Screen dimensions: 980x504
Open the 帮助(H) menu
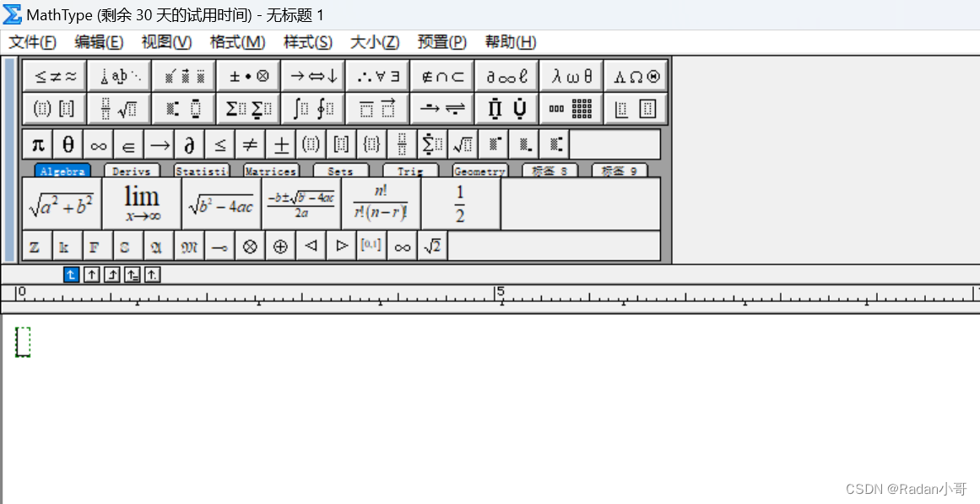(510, 42)
